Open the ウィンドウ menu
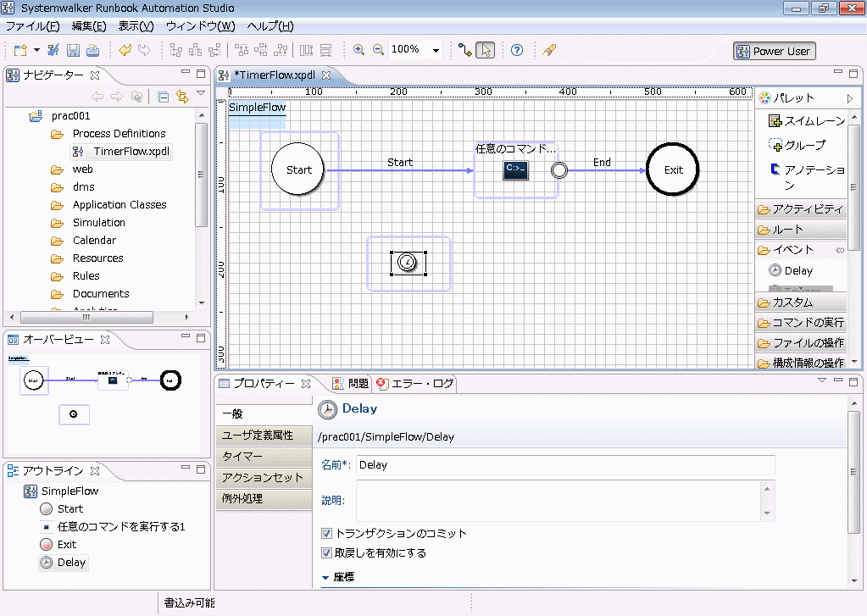 tap(200, 26)
